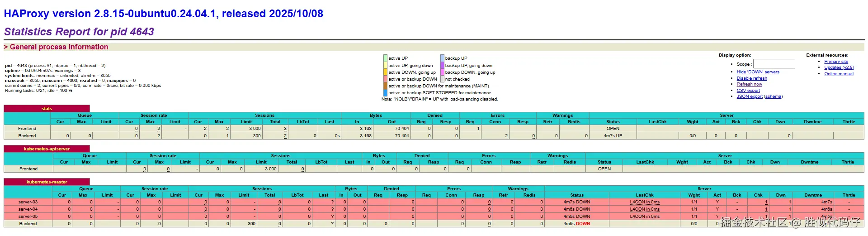Screen dimensions: 868x236
Task: Click the 'active DOWN, going up' legend swatch
Action: (x=385, y=72)
